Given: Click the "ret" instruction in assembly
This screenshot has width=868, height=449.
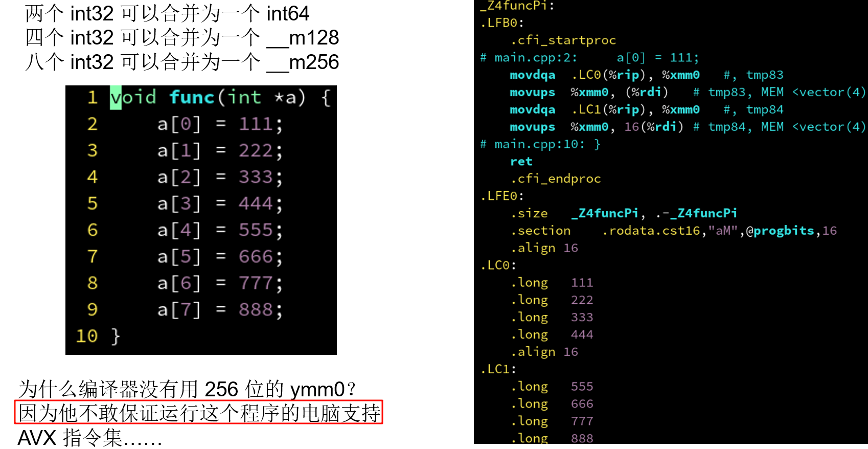Looking at the screenshot, I should [521, 162].
